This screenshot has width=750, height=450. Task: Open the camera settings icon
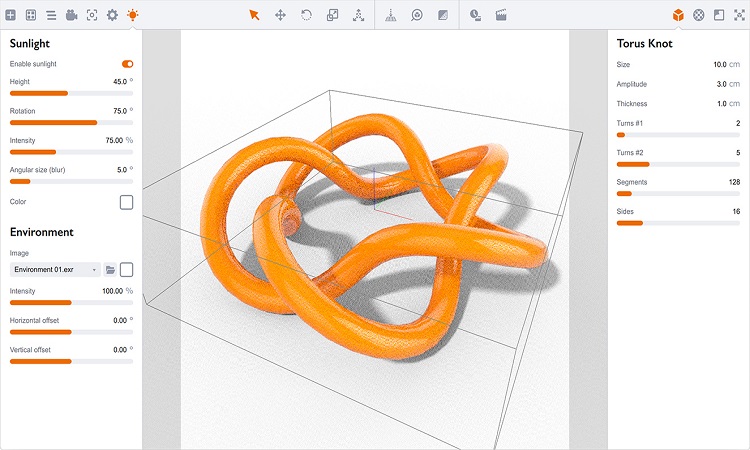71,15
